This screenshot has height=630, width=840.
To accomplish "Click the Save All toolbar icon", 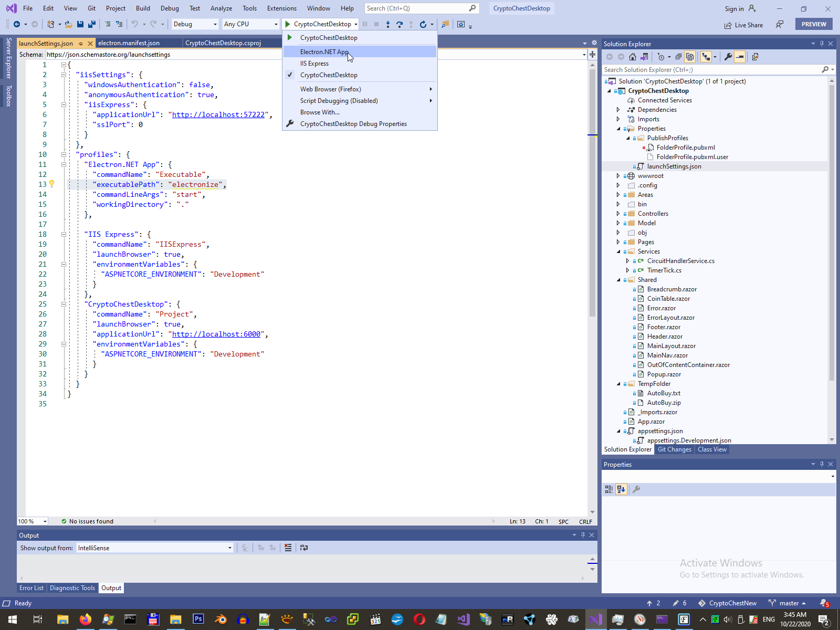I will click(92, 24).
